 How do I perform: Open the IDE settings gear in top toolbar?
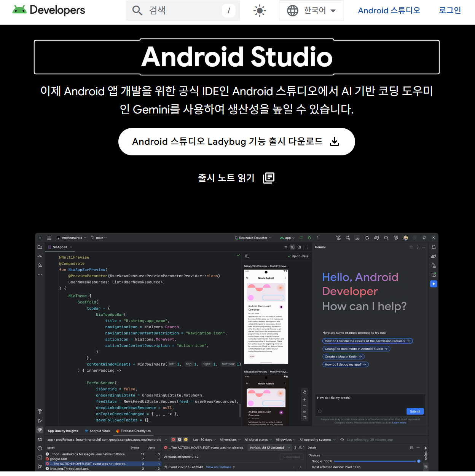[x=396, y=238]
